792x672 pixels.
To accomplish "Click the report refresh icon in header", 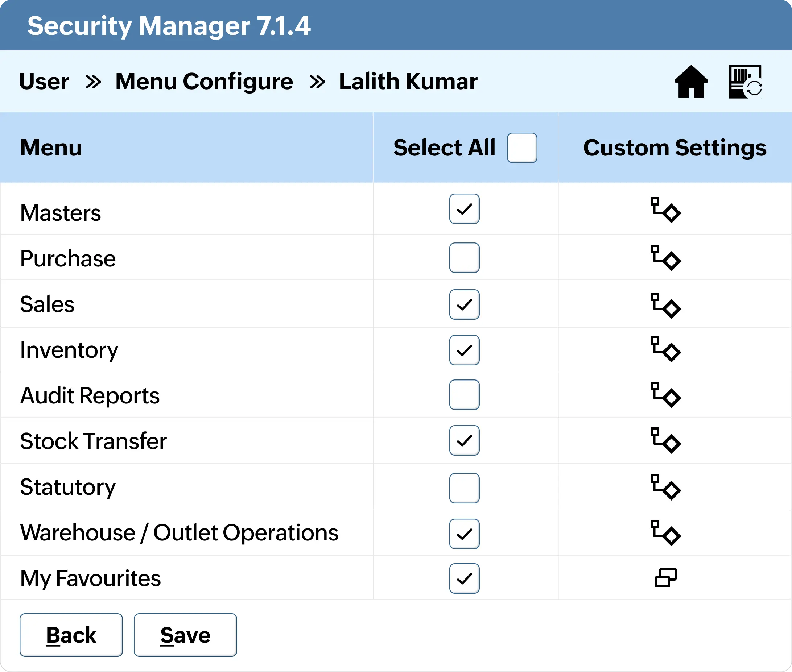I will coord(746,81).
